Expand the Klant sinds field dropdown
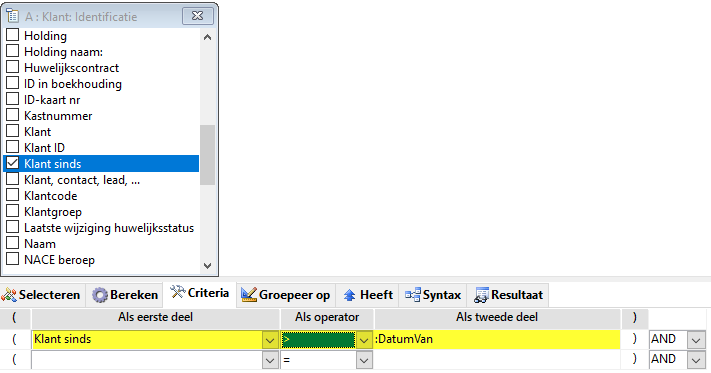711x373 pixels. click(270, 340)
